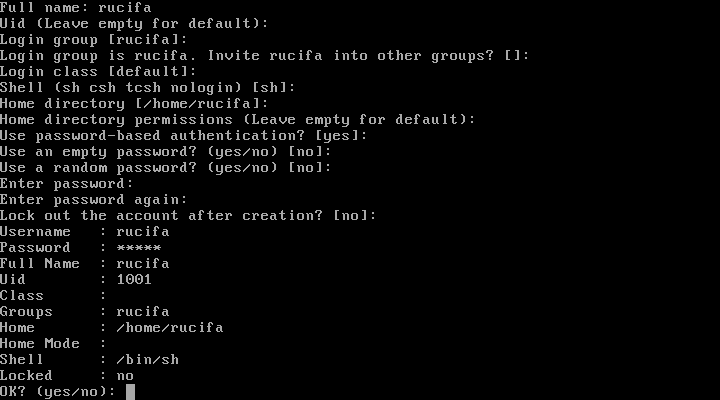
Task: Click the 'Uid (Leave empty for default):' line
Action: coord(134,23)
